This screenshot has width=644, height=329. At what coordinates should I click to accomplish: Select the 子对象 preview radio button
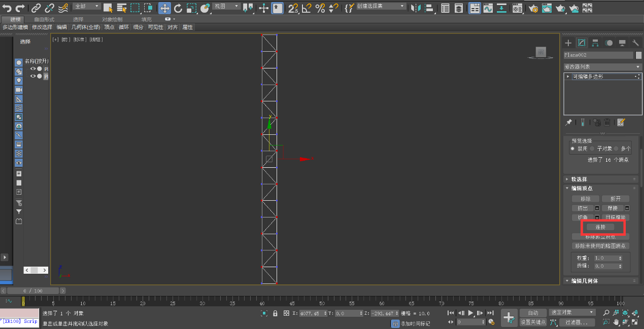[x=592, y=149]
